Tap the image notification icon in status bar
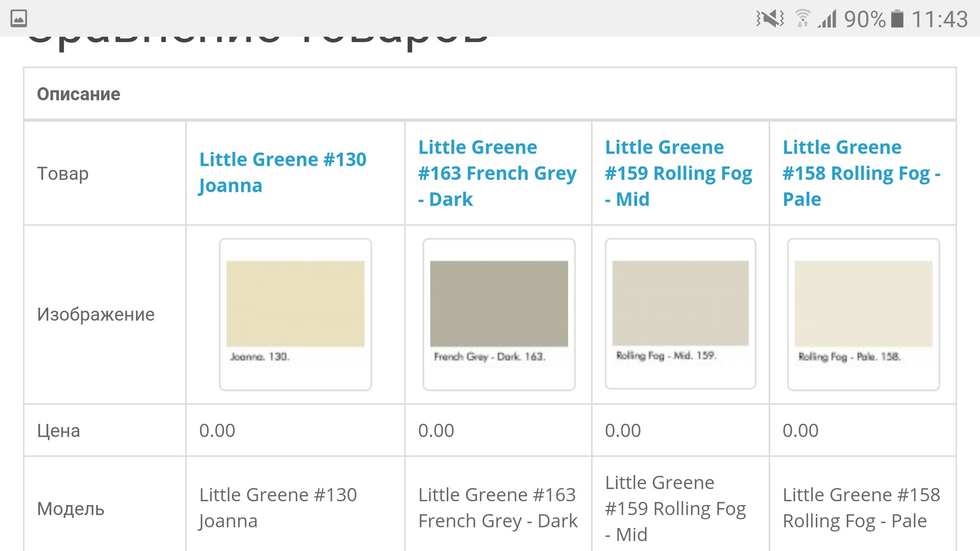 pyautogui.click(x=19, y=19)
